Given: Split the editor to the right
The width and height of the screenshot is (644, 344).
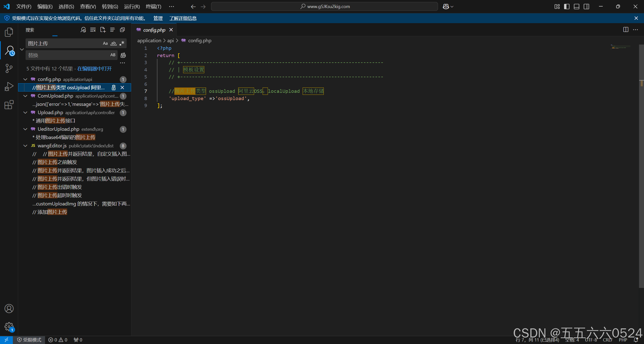Looking at the screenshot, I should point(626,30).
